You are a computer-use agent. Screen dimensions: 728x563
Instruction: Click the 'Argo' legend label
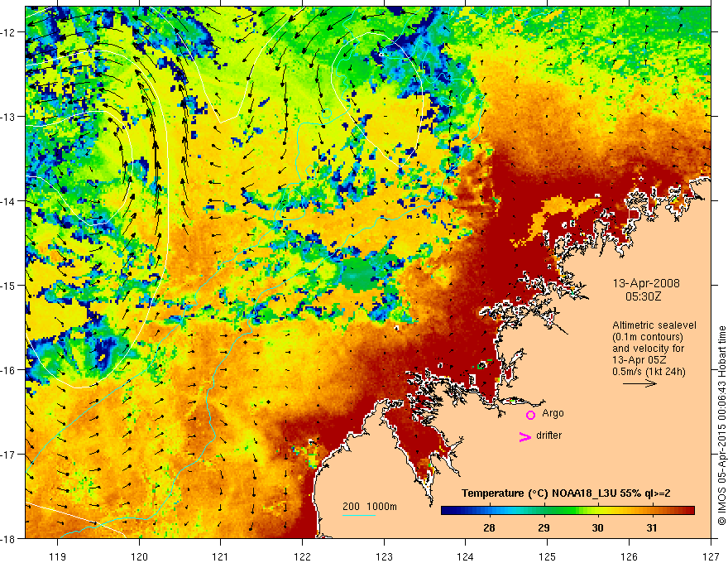coord(553,413)
